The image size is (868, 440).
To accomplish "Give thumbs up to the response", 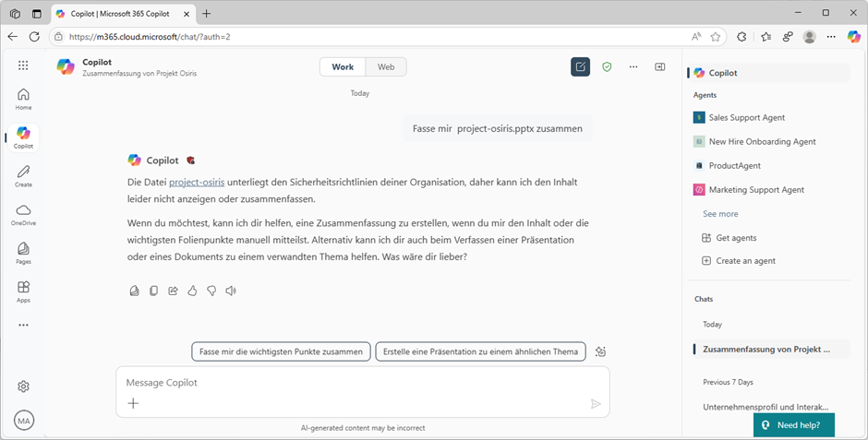I will 192,291.
